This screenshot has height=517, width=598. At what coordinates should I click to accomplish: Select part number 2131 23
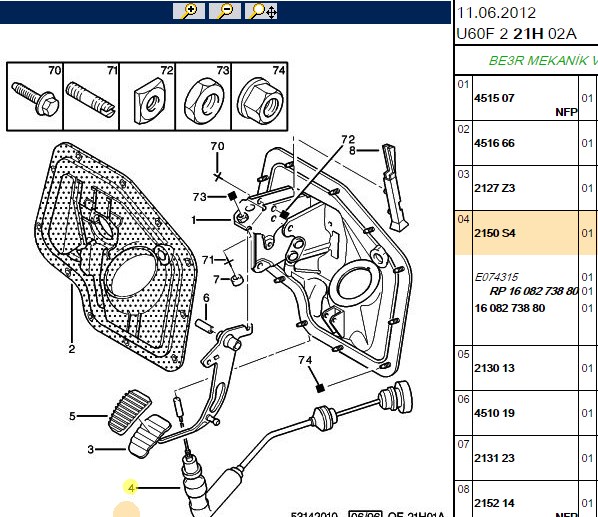click(x=494, y=458)
